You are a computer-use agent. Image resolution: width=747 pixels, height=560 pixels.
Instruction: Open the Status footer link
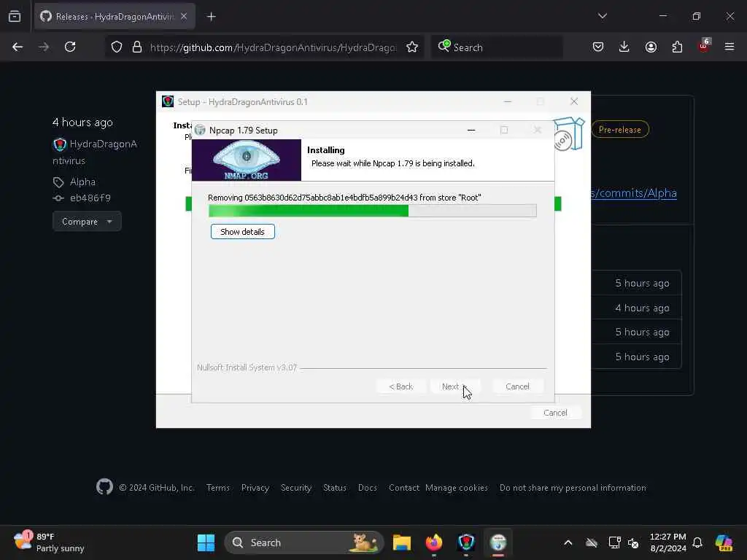334,488
